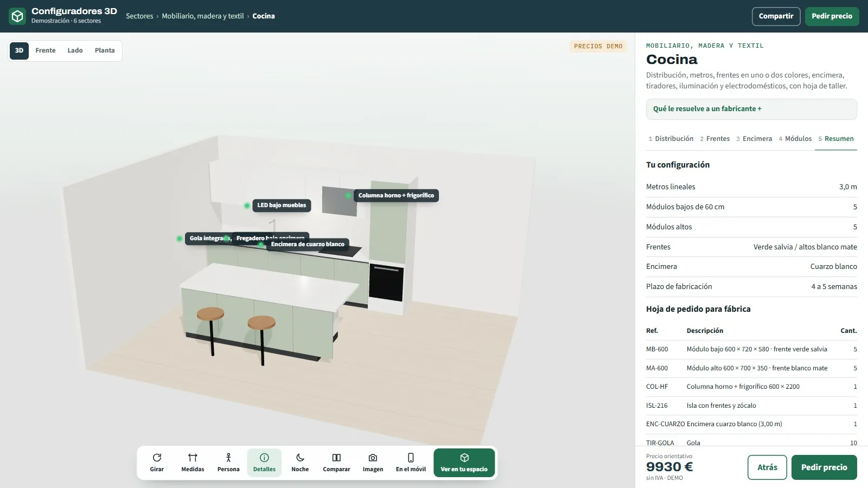
Task: Click Encimera de cuarzo blanco hotspot label
Action: coord(308,245)
